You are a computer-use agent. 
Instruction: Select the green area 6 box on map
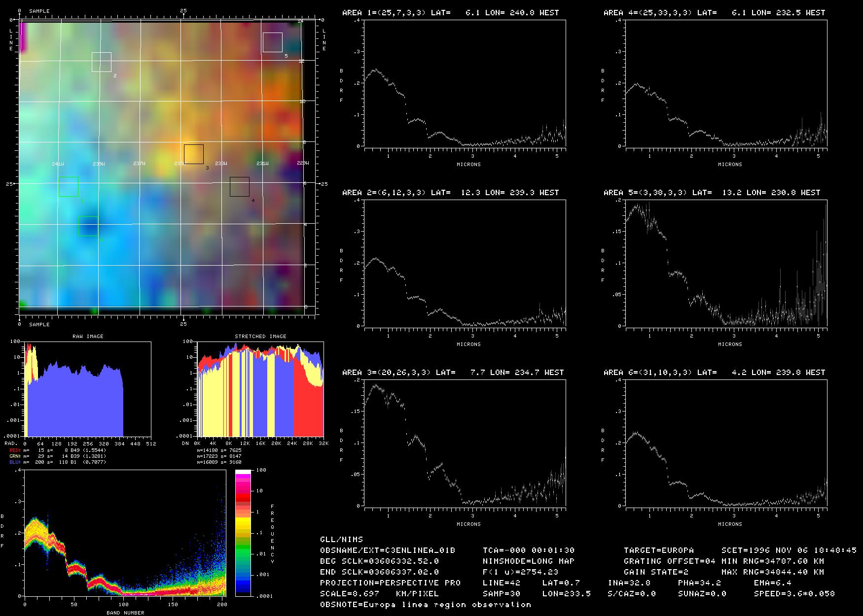[88, 226]
